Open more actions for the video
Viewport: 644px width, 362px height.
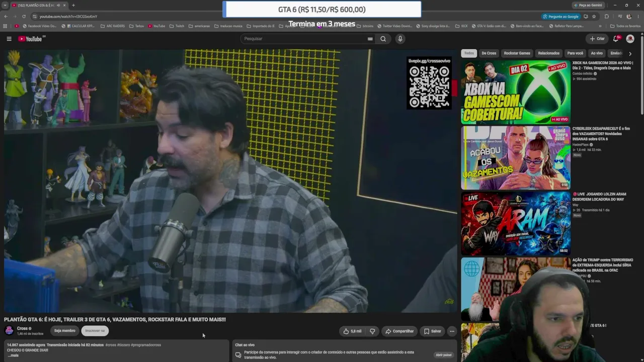point(452,331)
